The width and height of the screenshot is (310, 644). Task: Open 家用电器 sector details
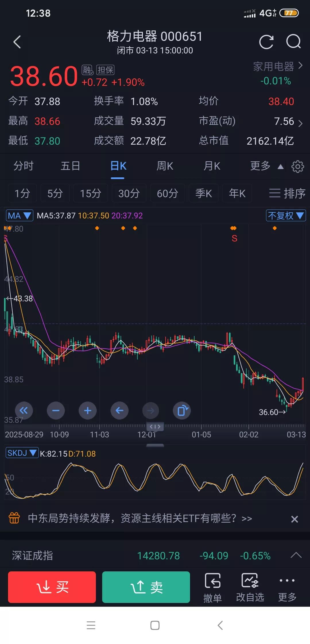coord(278,67)
